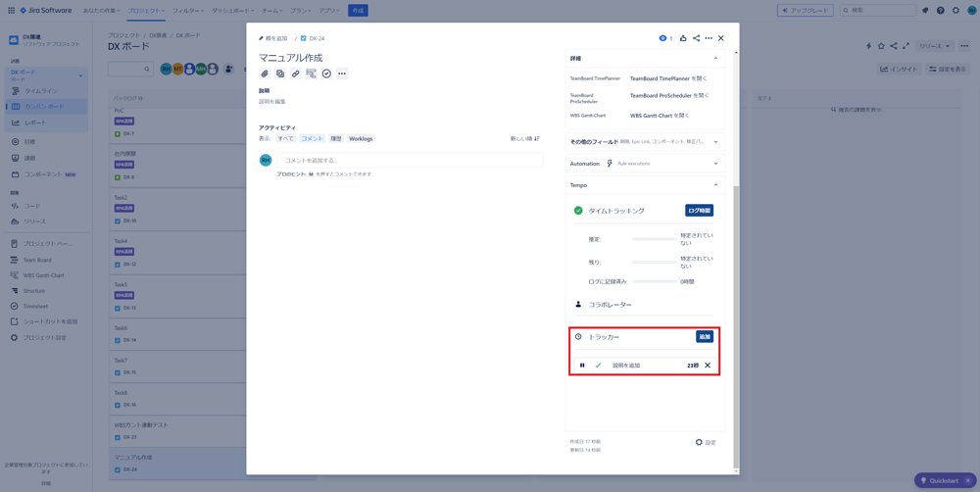Image resolution: width=980 pixels, height=492 pixels.
Task: Click the circular checkmark toolbar icon
Action: click(326, 74)
